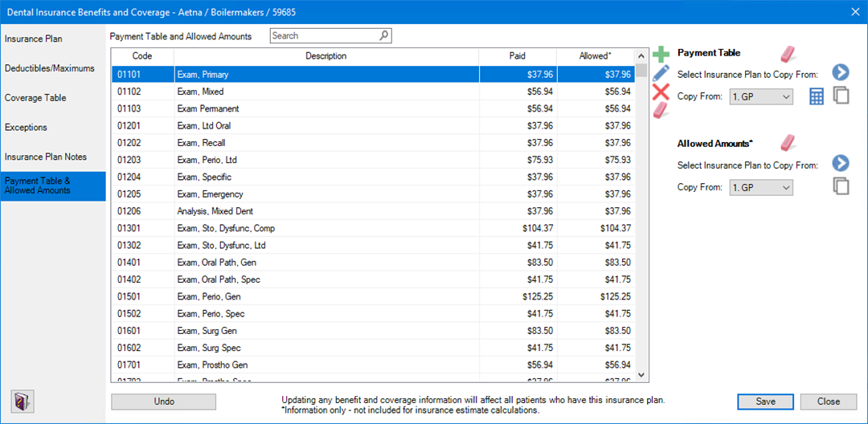Open the help book icon
Screen dimensions: 868x424
point(21,401)
